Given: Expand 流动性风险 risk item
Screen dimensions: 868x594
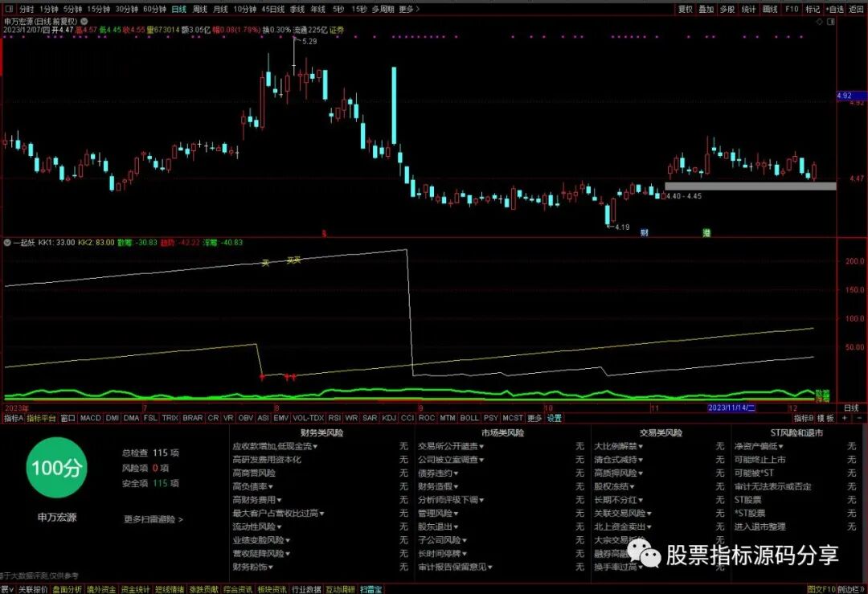Looking at the screenshot, I should tap(257, 527).
